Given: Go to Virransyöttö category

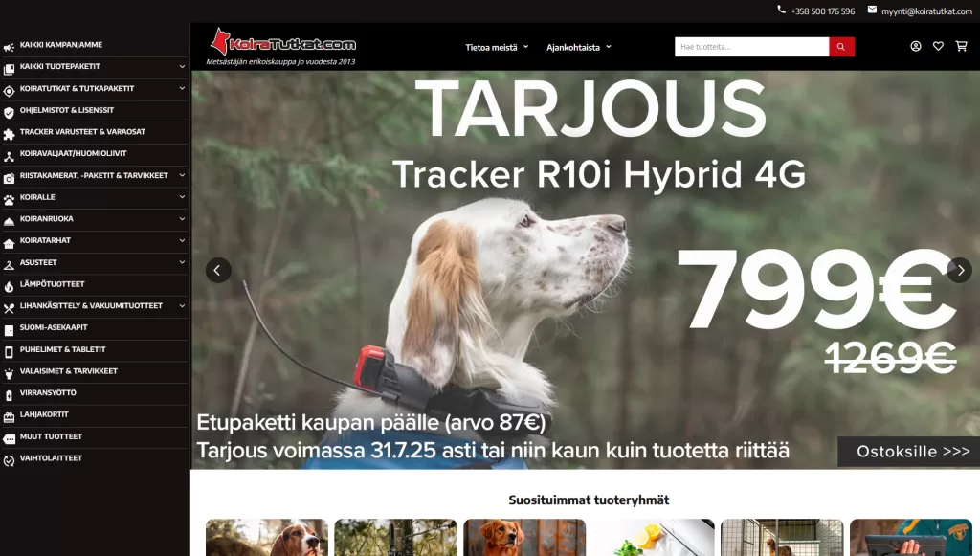Looking at the screenshot, I should pos(48,393).
